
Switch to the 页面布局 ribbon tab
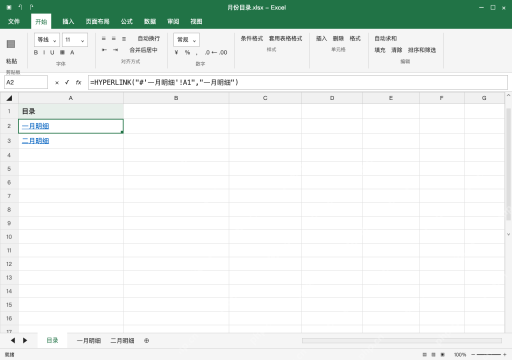pos(97,21)
